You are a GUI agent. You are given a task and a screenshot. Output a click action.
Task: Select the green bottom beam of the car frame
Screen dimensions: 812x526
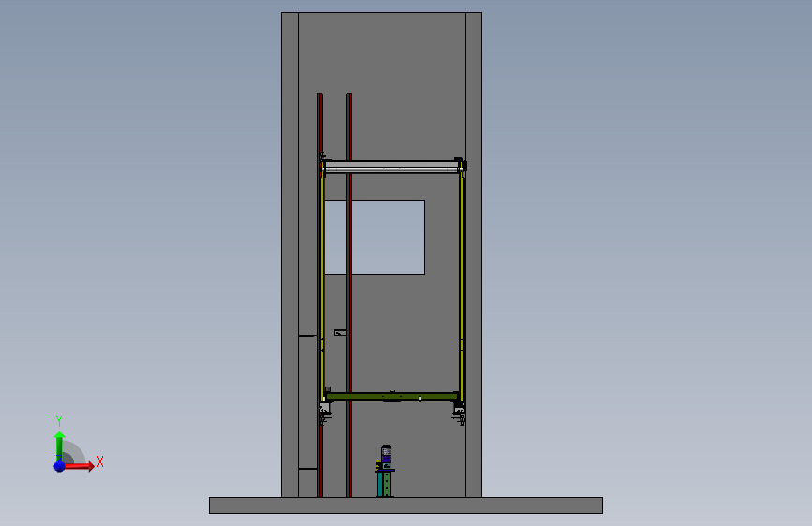(x=392, y=396)
